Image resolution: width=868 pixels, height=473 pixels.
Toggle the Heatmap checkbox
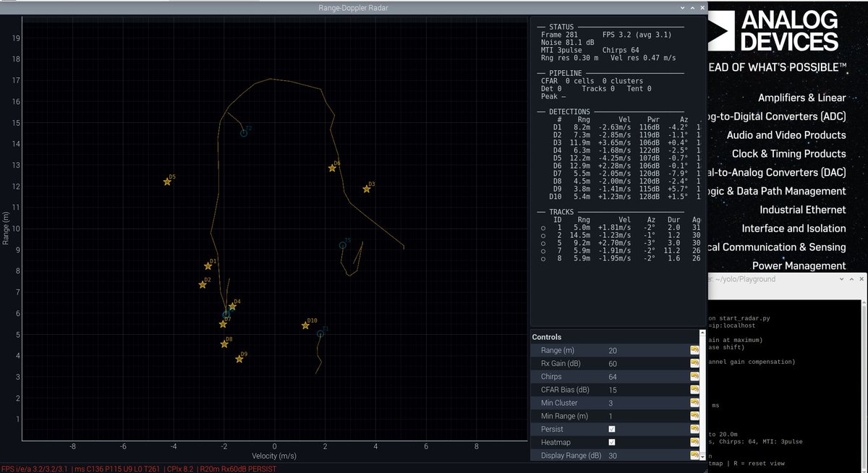coord(612,442)
